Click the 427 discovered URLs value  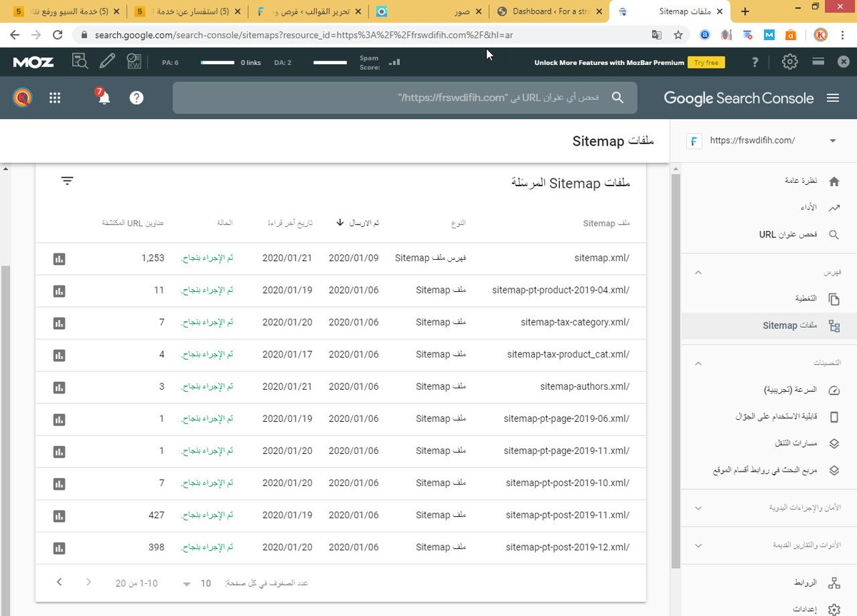pyautogui.click(x=156, y=515)
